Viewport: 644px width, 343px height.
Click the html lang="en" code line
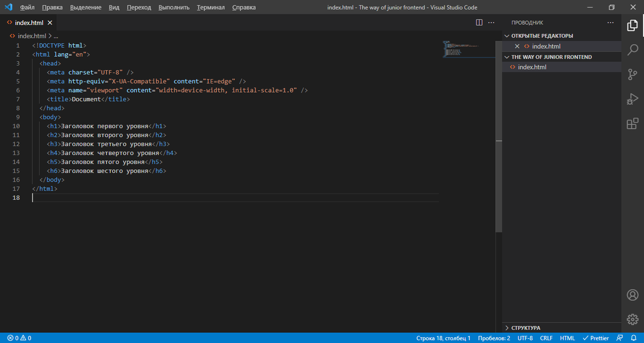tap(61, 55)
